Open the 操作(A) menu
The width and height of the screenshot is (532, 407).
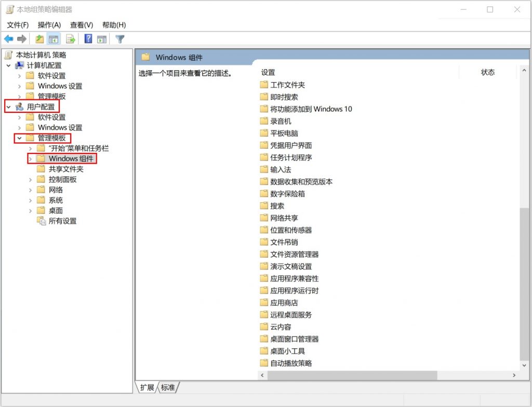49,25
